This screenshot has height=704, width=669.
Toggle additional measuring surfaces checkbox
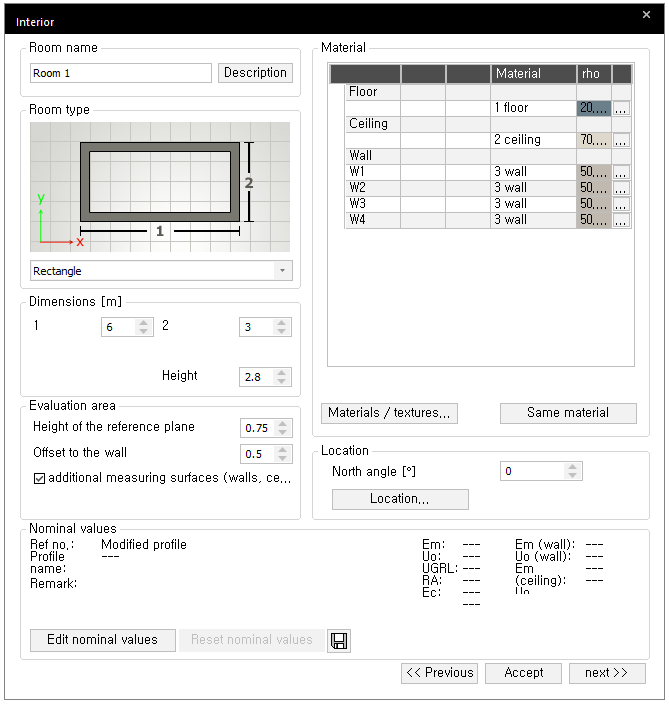click(40, 478)
